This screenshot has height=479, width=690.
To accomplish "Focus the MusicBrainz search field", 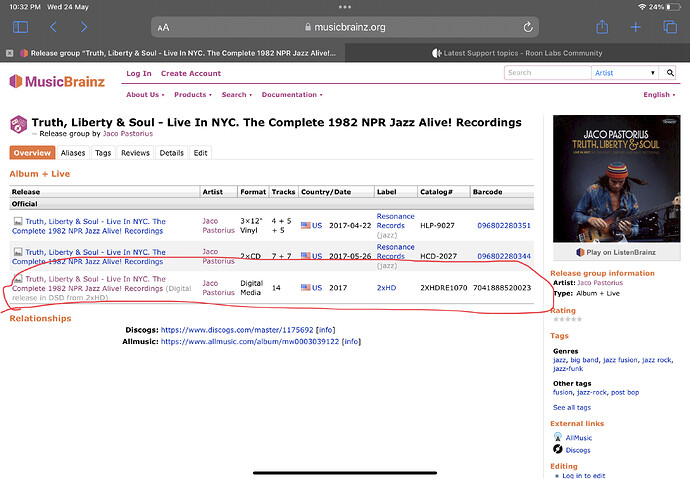I will (x=547, y=73).
